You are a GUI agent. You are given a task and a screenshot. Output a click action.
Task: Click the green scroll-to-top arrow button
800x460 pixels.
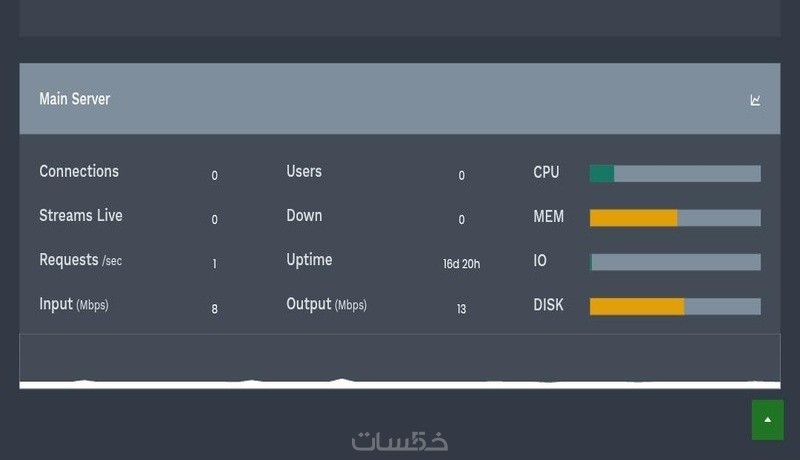[x=767, y=420]
